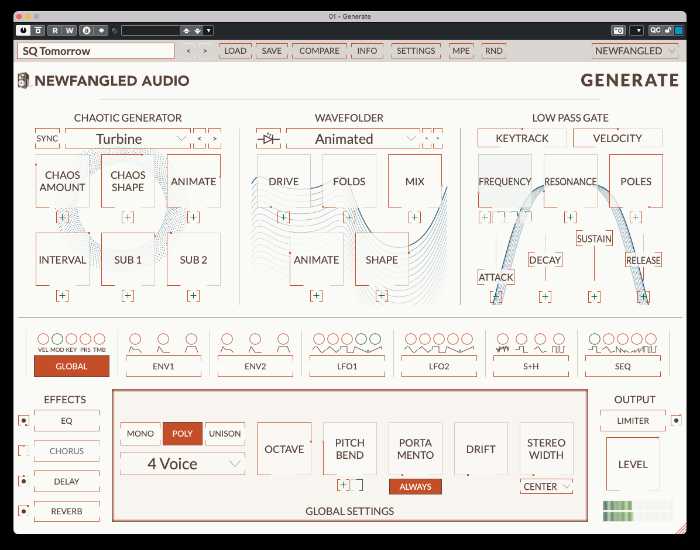Open the Animated wavefolder type dropdown
This screenshot has height=550, width=700.
coord(353,139)
